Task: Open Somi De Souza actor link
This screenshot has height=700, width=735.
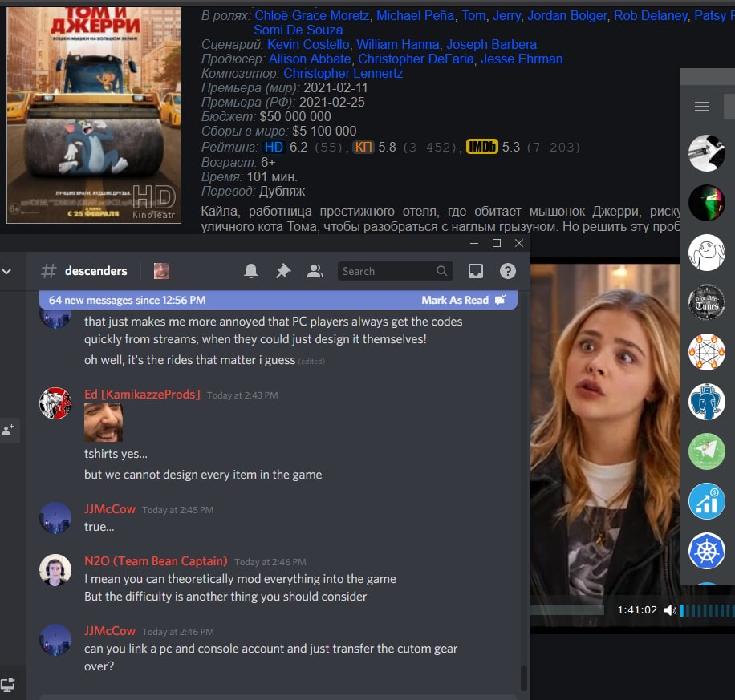Action: pos(298,30)
